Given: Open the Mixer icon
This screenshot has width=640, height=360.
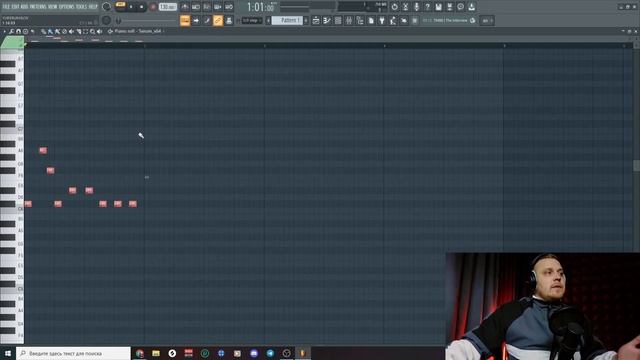Looking at the screenshot, I should click(x=349, y=20).
